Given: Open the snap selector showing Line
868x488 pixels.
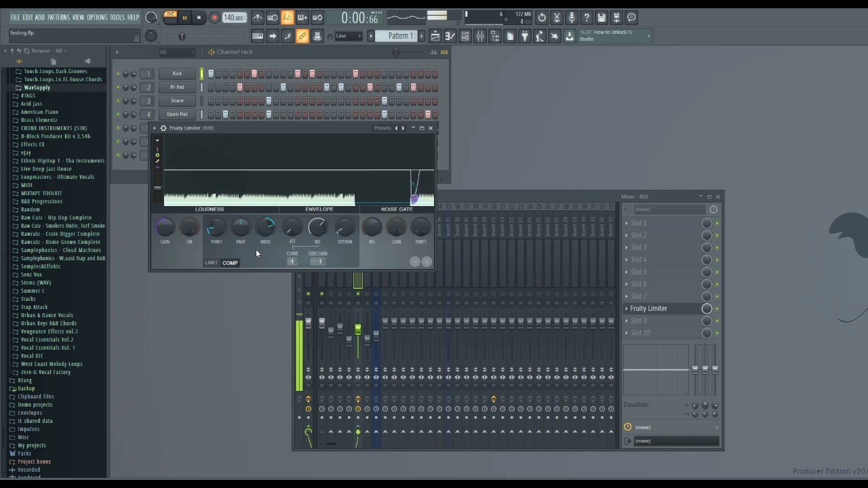Looking at the screenshot, I should coord(349,36).
